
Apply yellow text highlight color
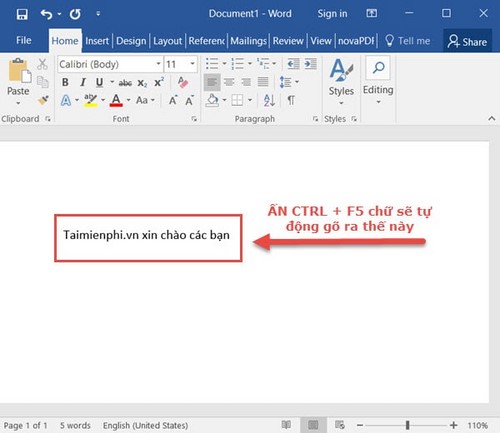90,100
